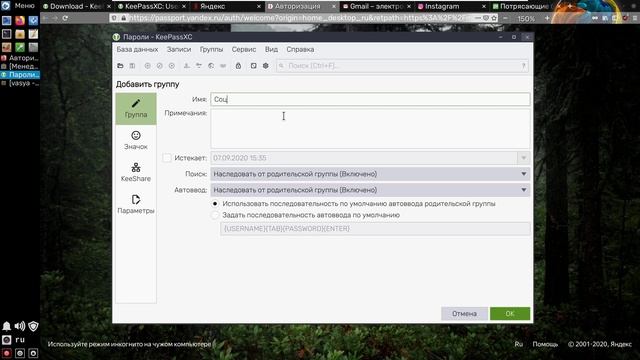
Task: Open the KeeShare section
Action: pos(136,172)
